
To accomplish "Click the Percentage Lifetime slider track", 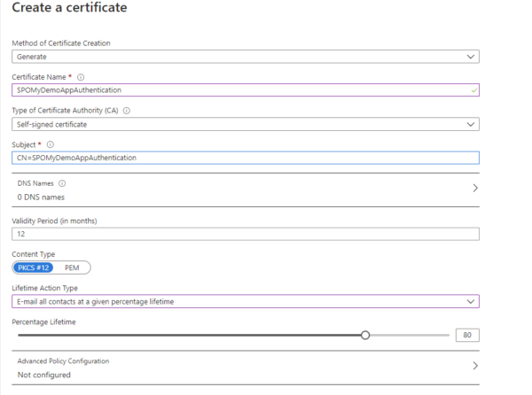I will point(233,336).
